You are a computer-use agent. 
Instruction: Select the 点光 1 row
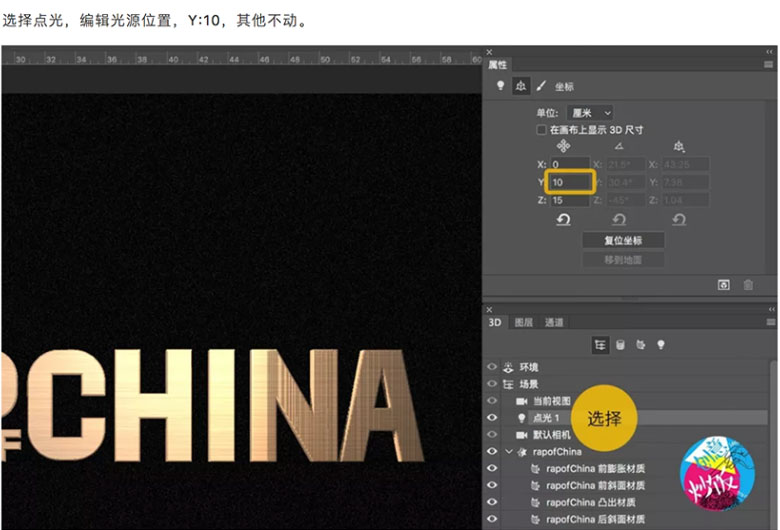[x=634, y=418]
